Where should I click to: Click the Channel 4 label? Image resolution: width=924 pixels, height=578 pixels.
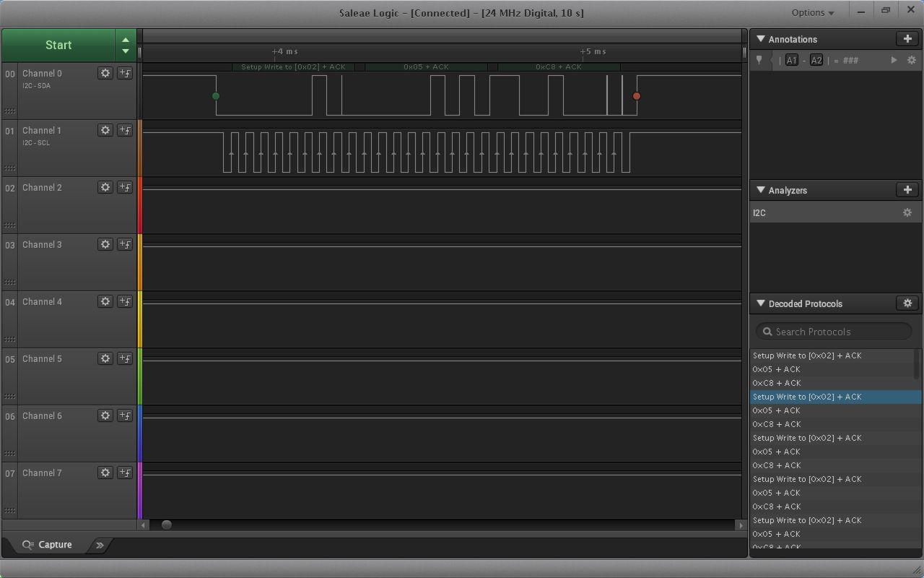[x=42, y=301]
